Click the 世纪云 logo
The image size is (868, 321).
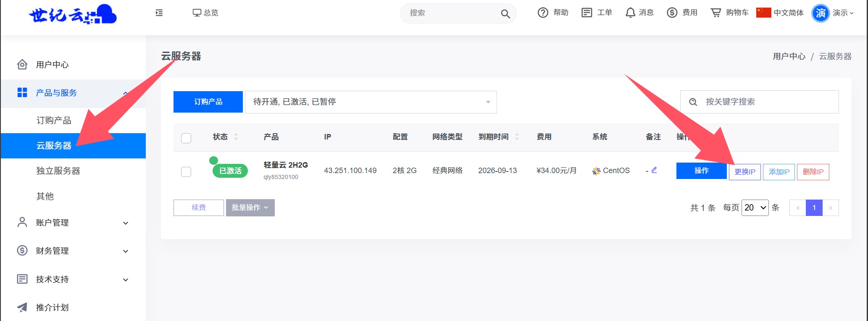[x=73, y=14]
